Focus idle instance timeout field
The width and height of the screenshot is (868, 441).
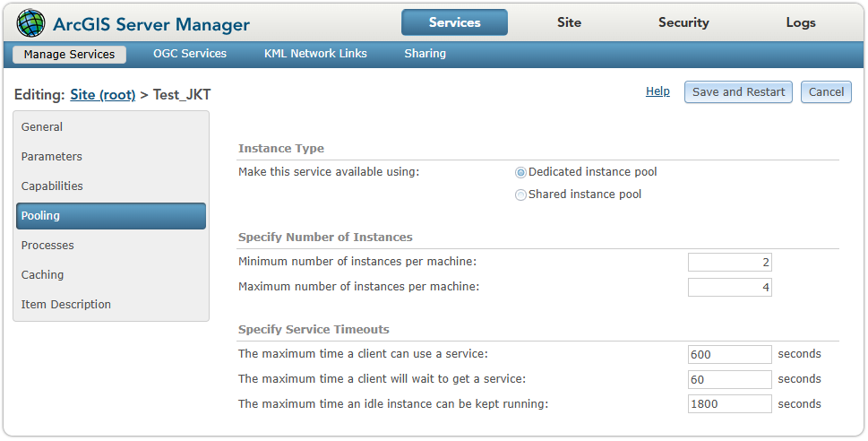(730, 404)
